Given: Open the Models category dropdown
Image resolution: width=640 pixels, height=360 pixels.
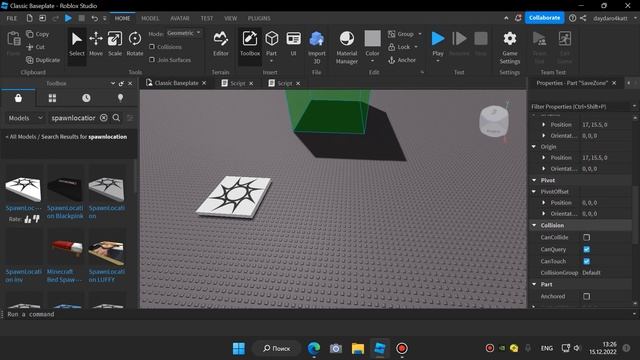Looking at the screenshot, I should point(25,118).
